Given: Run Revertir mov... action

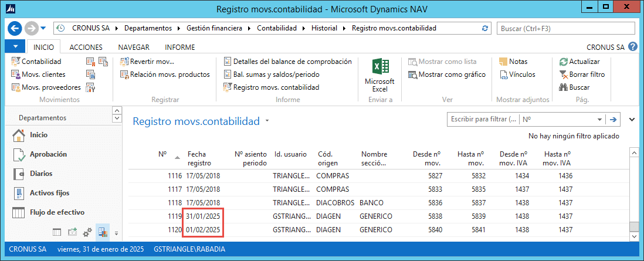Looking at the screenshot, I should point(147,62).
